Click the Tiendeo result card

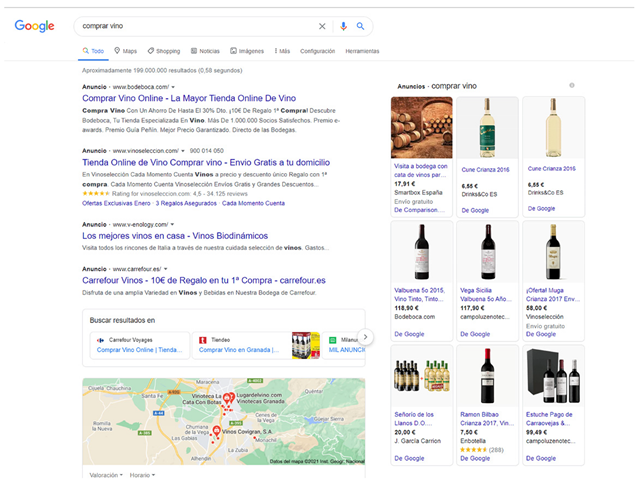(x=243, y=344)
